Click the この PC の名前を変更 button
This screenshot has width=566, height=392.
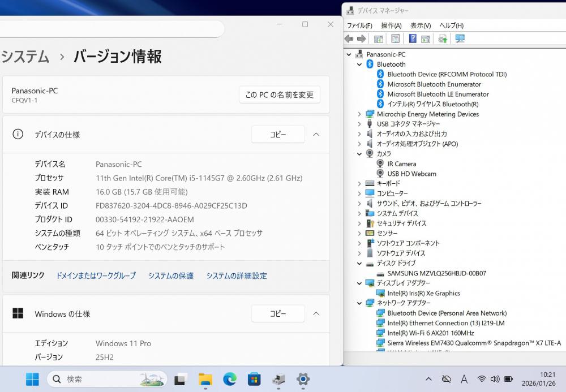tap(280, 95)
